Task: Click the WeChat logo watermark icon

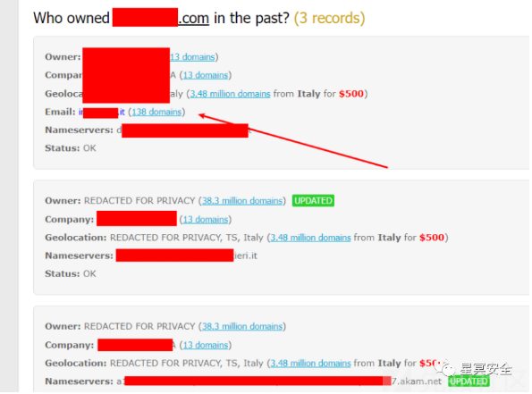Action: (x=445, y=367)
